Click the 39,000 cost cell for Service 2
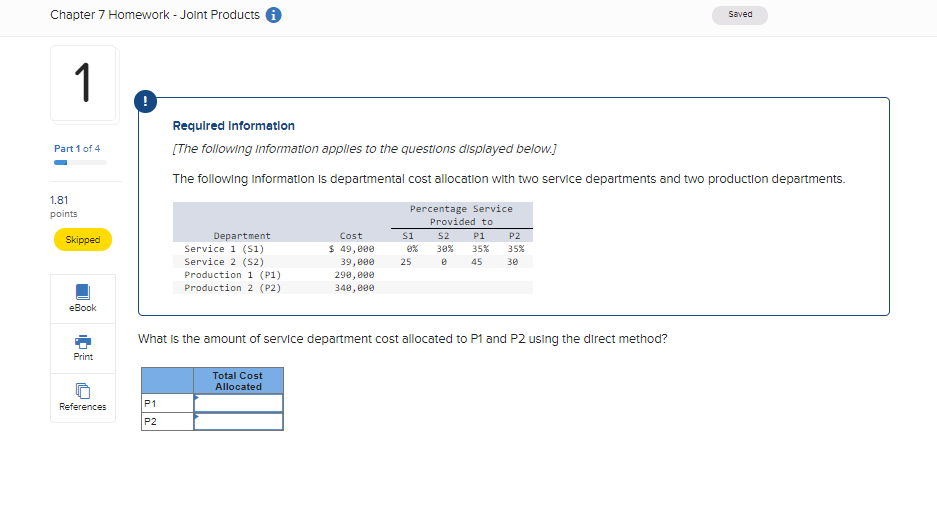937x511 pixels. [x=357, y=262]
